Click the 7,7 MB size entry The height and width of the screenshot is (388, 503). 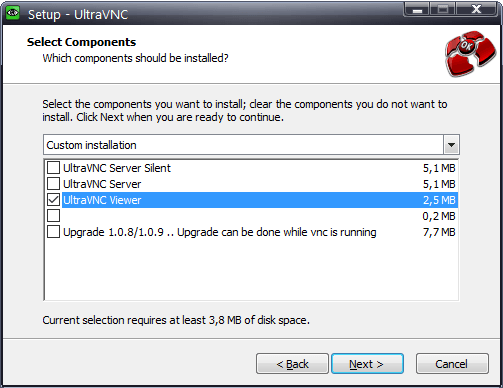[x=439, y=232]
